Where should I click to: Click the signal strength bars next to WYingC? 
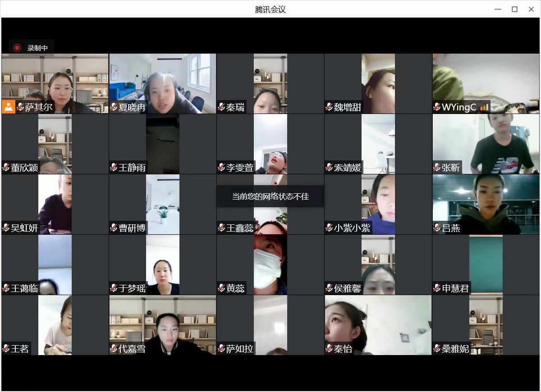[484, 107]
